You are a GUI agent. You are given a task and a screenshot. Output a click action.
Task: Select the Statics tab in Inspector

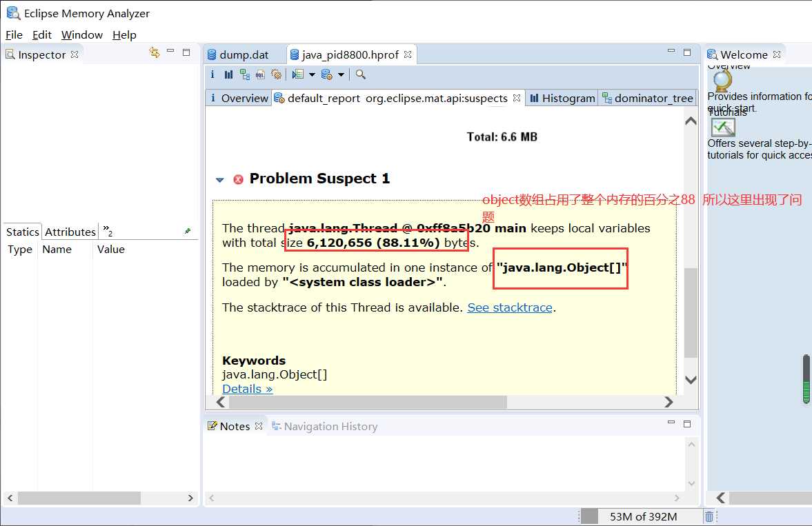[22, 232]
